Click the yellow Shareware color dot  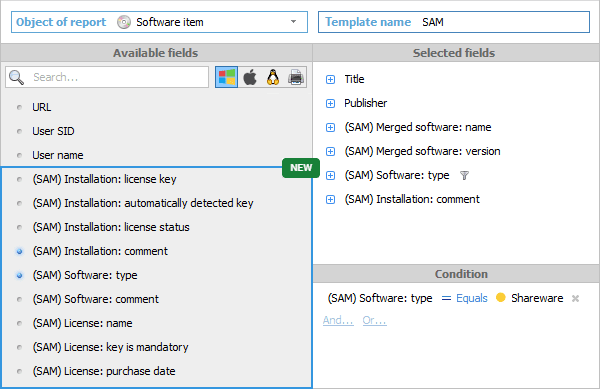501,297
